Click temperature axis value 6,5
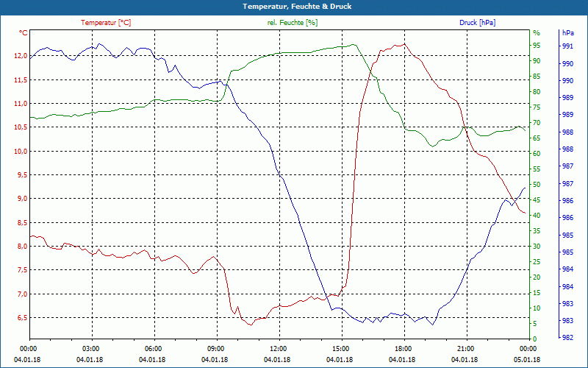The width and height of the screenshot is (588, 368). (22, 318)
